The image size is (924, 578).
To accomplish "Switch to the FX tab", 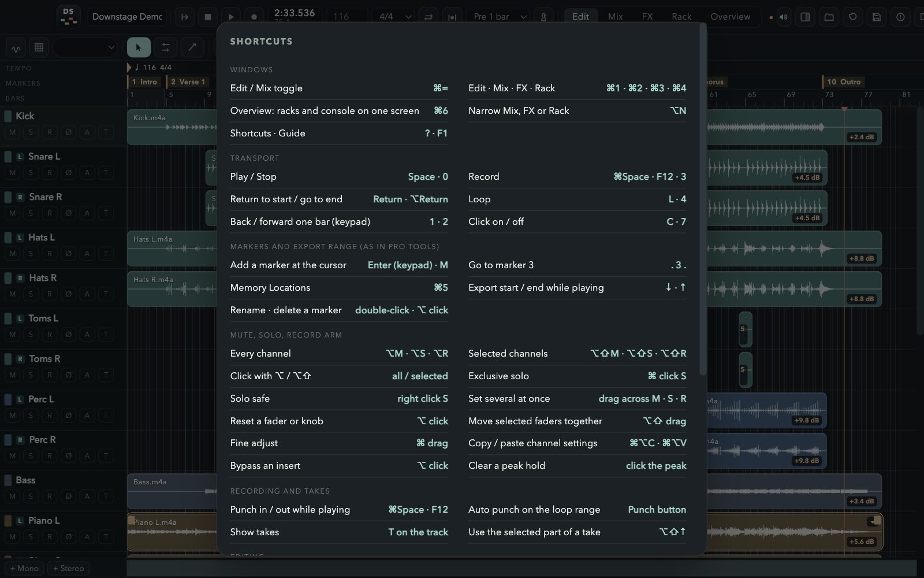I will (x=647, y=17).
